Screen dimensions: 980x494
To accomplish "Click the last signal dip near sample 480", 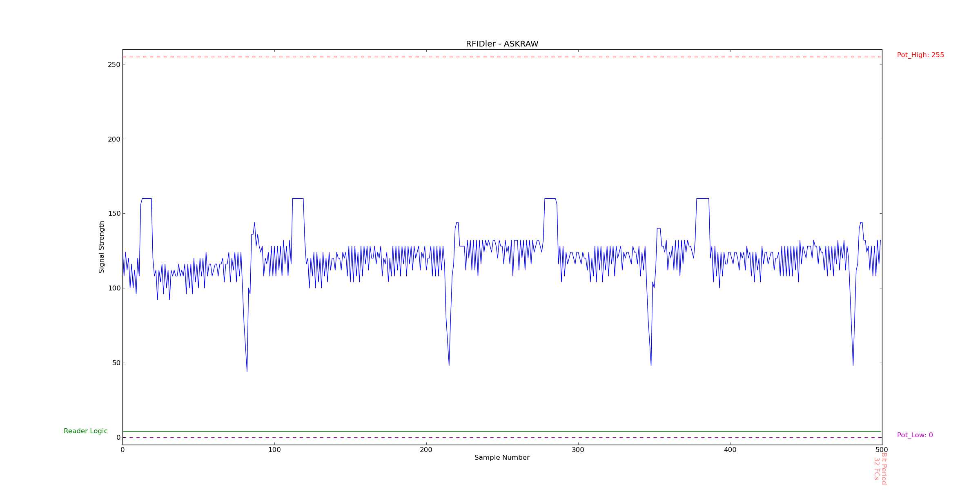I will pyautogui.click(x=853, y=364).
